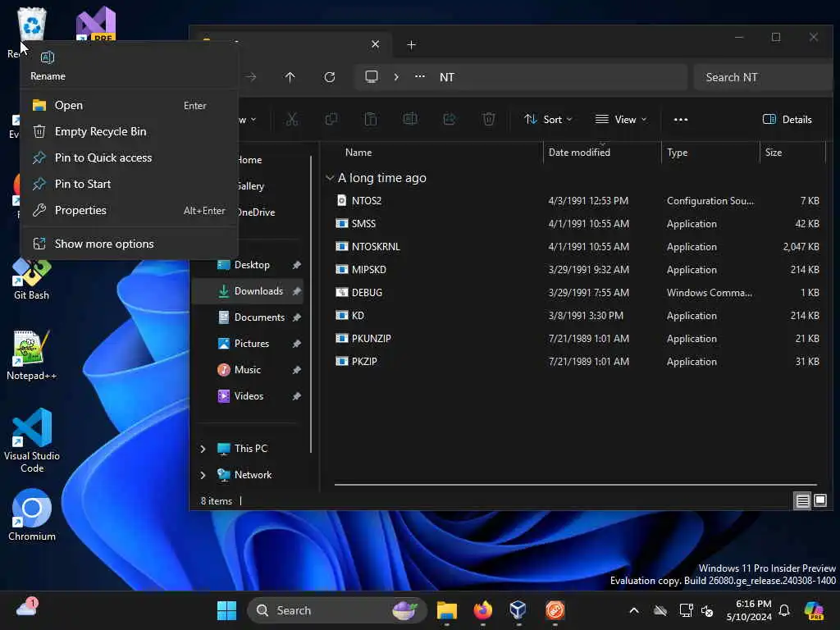Click the Copy toolbar icon
The image size is (840, 630).
point(331,120)
